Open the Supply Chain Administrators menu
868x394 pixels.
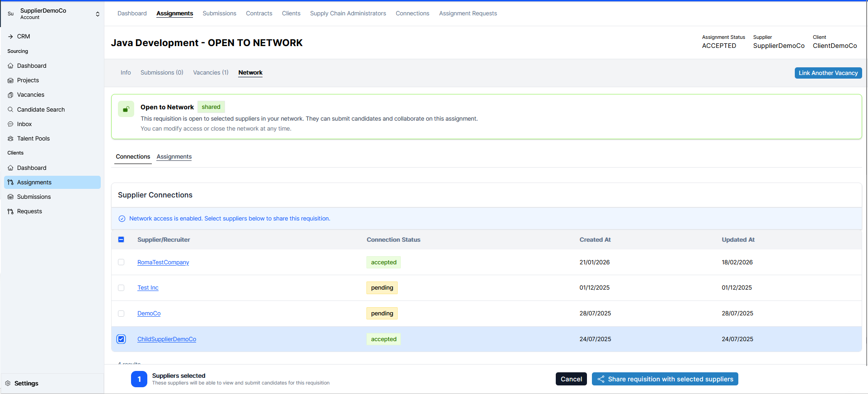tap(348, 14)
